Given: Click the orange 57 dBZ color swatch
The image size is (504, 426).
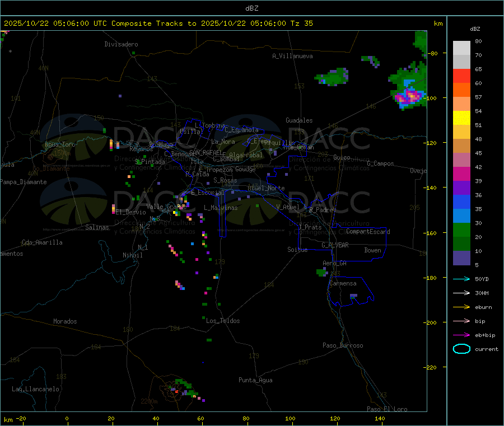Looking at the screenshot, I should tap(461, 90).
